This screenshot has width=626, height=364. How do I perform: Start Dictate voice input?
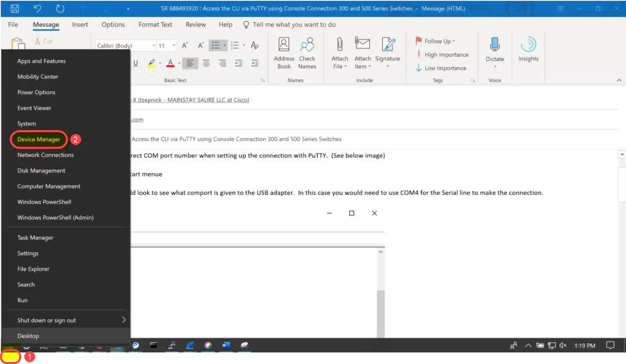pos(495,53)
